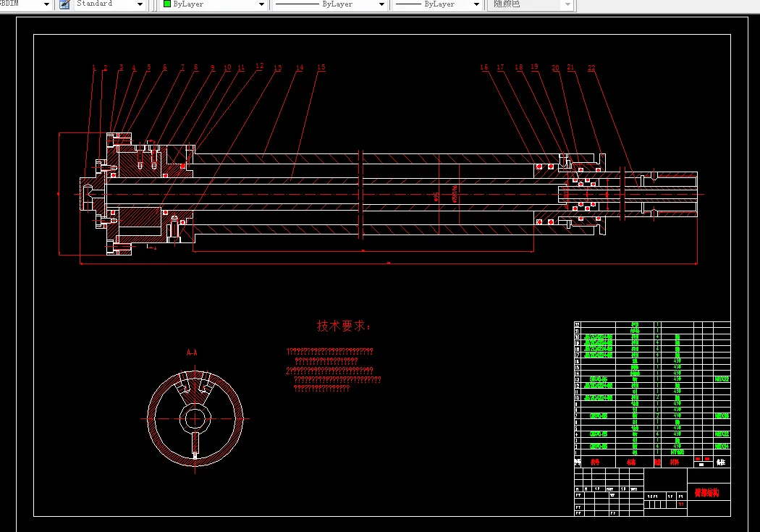Open the 随颜色 plot style dropdown
Viewport: 760px width, 532px height.
tap(568, 4)
